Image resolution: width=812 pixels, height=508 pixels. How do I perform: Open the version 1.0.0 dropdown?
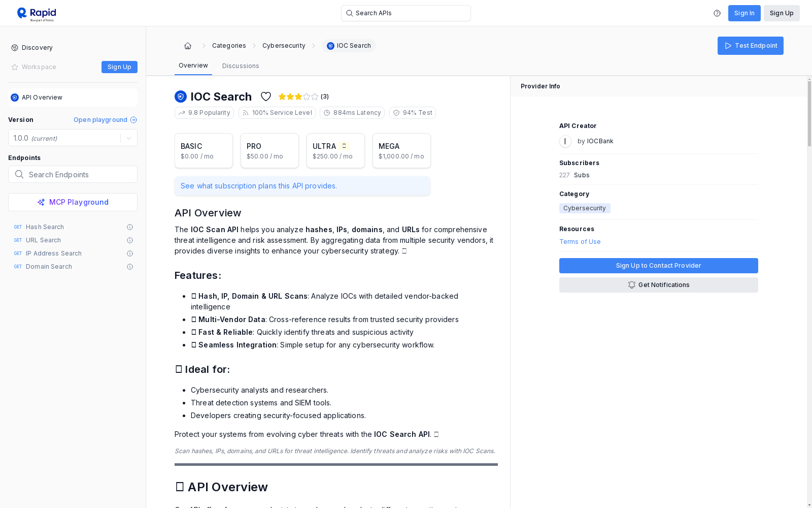coord(73,138)
